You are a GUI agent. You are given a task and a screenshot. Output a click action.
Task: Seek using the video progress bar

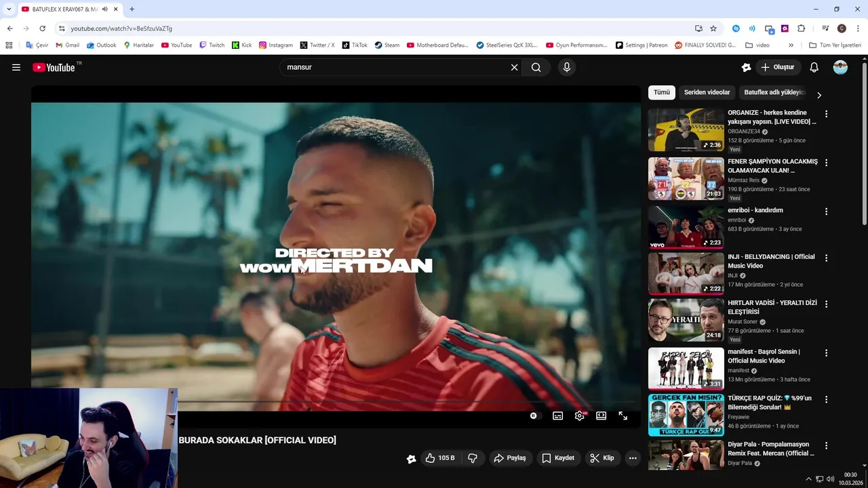336,403
